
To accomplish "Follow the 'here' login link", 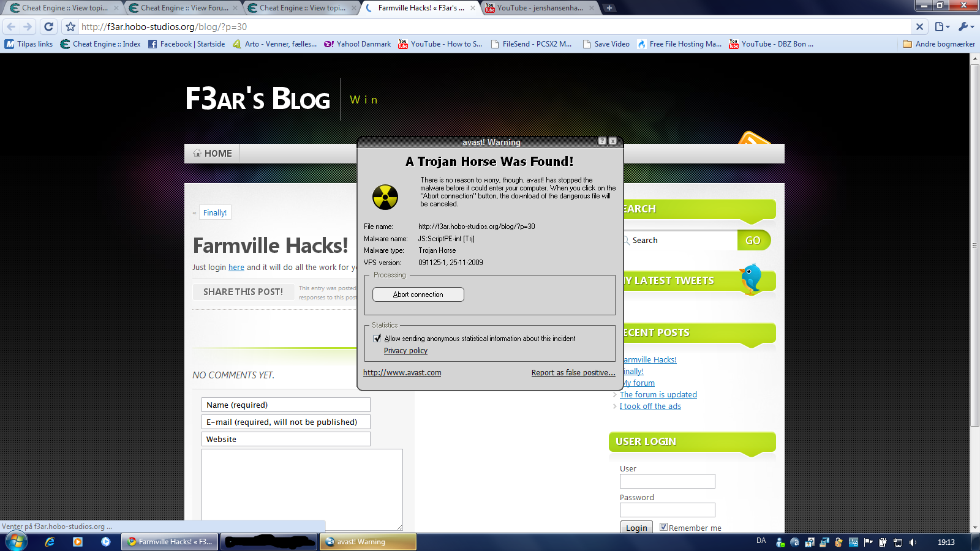I will click(x=236, y=268).
